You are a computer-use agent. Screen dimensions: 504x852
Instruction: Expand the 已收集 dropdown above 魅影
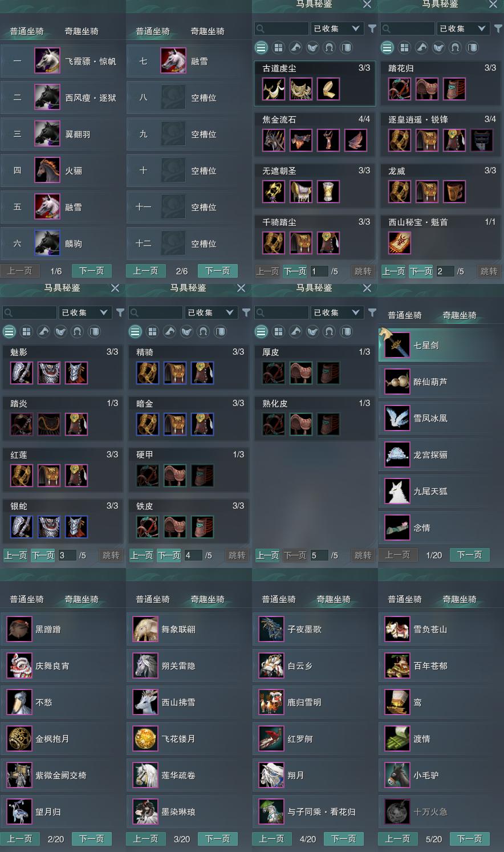(85, 313)
